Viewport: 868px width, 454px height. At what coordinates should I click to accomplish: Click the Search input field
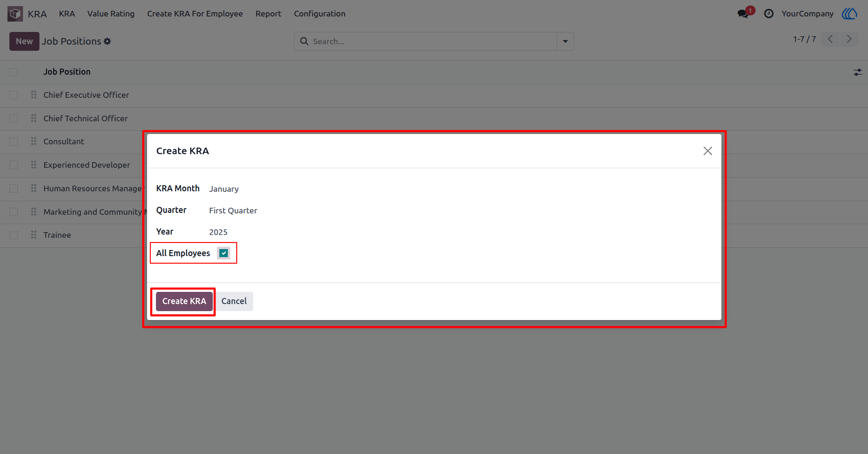432,41
